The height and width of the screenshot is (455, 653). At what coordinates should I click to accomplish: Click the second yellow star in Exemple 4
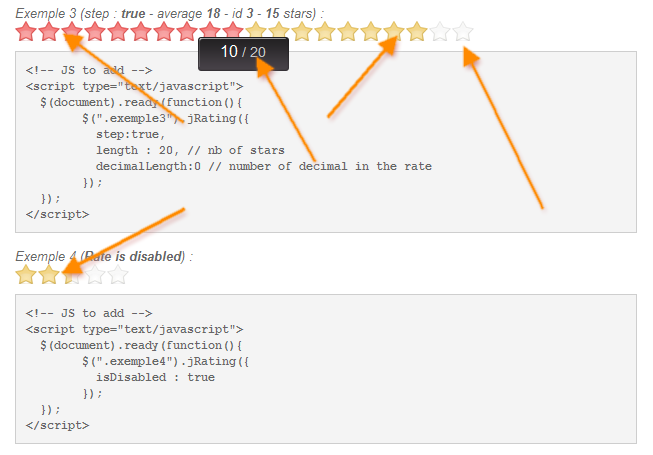coord(49,275)
